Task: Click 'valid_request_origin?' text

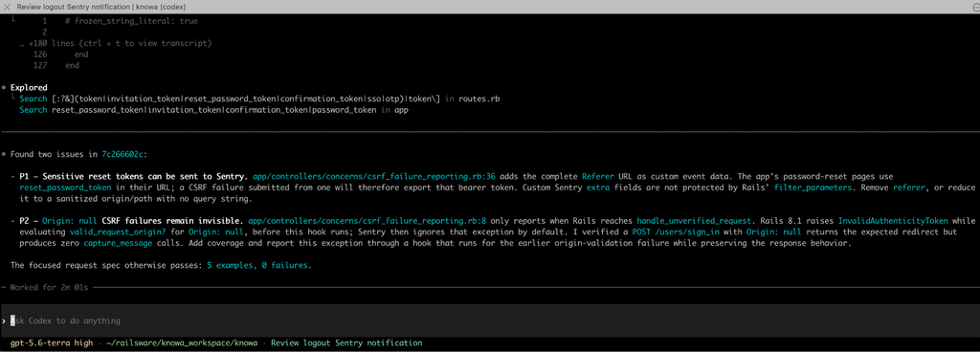Action: (118, 231)
